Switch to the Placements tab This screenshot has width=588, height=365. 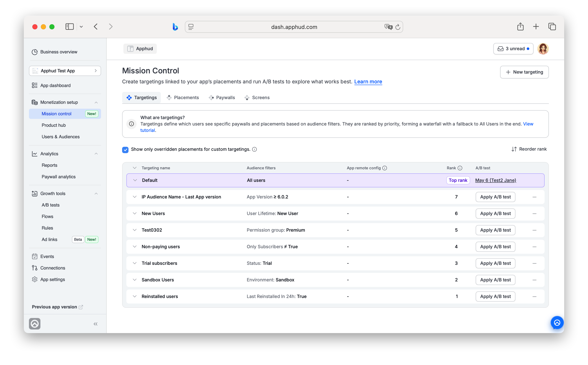[183, 98]
